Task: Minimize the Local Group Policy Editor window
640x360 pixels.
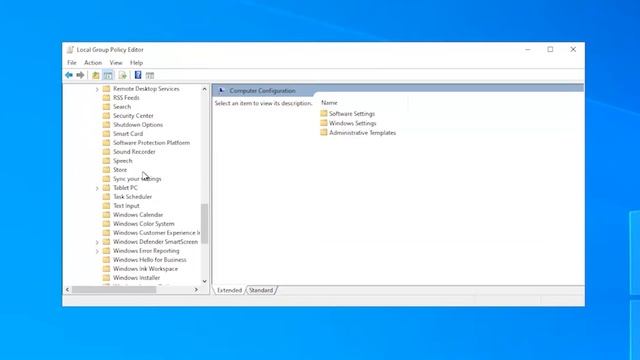Action: coord(528,49)
